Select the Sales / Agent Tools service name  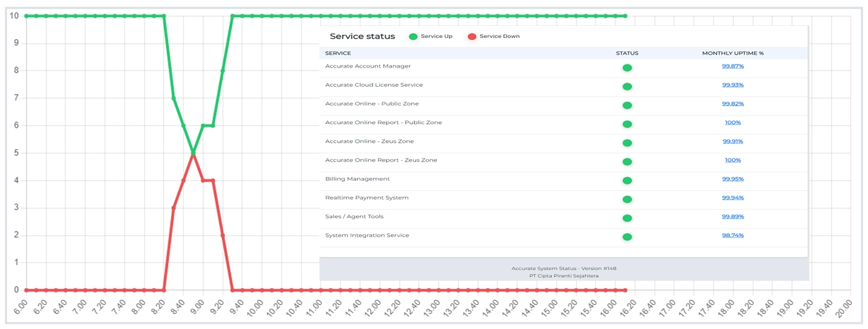[354, 216]
